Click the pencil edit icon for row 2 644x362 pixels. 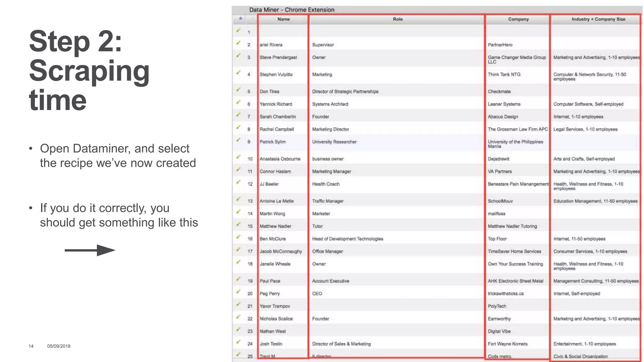point(239,43)
